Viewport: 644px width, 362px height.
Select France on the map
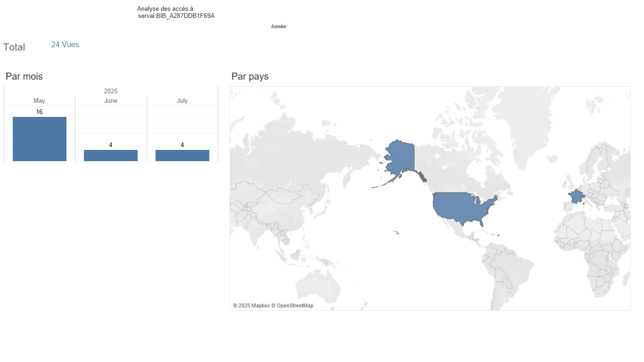[x=575, y=197]
